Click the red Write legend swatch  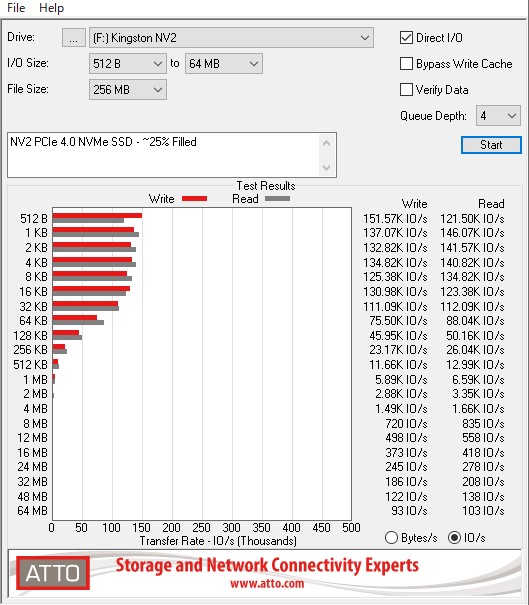(x=194, y=199)
